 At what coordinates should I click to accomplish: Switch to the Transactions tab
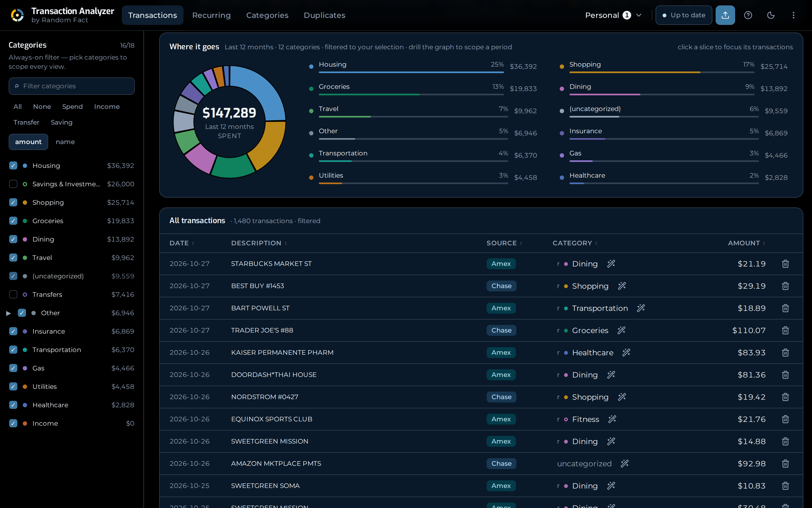tap(152, 15)
